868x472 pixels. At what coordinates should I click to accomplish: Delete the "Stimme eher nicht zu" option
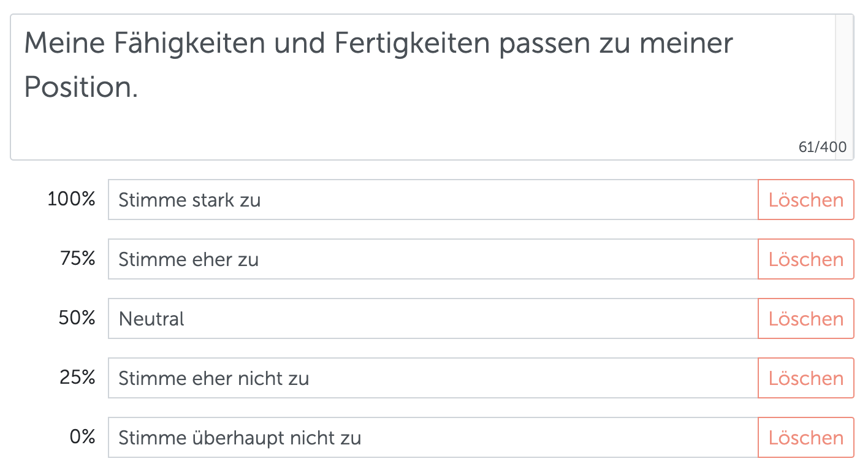coord(805,378)
